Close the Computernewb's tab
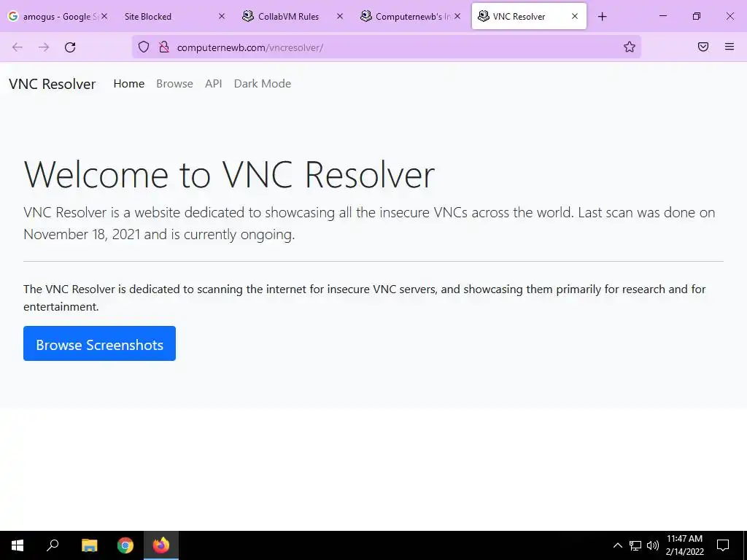 (x=457, y=16)
